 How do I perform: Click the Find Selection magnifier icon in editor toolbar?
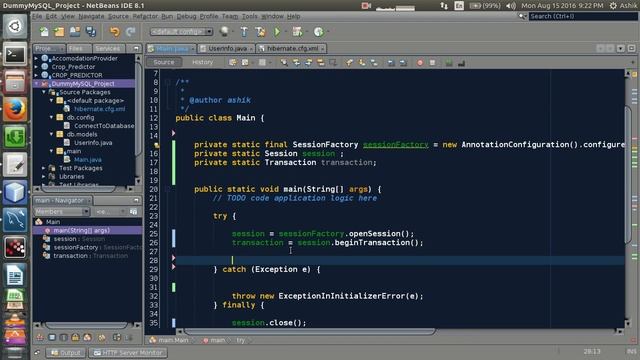284,62
